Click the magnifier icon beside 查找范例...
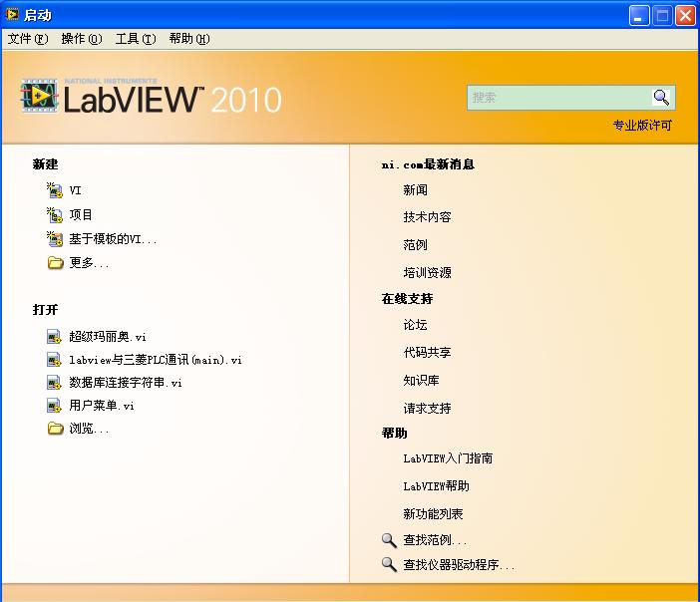The height and width of the screenshot is (602, 700). pos(389,540)
